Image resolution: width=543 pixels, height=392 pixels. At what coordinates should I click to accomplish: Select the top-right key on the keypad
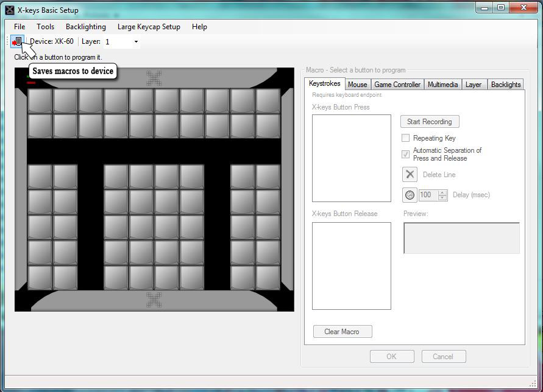(268, 101)
